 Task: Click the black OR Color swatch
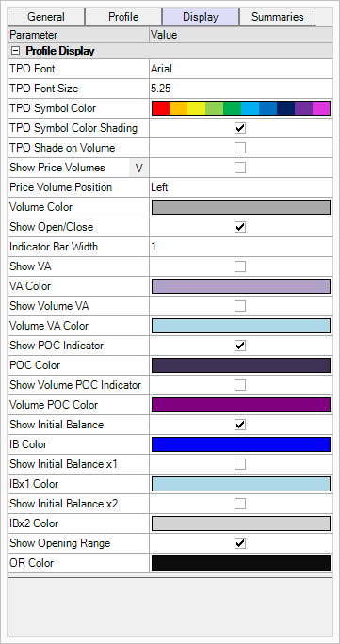click(x=241, y=563)
